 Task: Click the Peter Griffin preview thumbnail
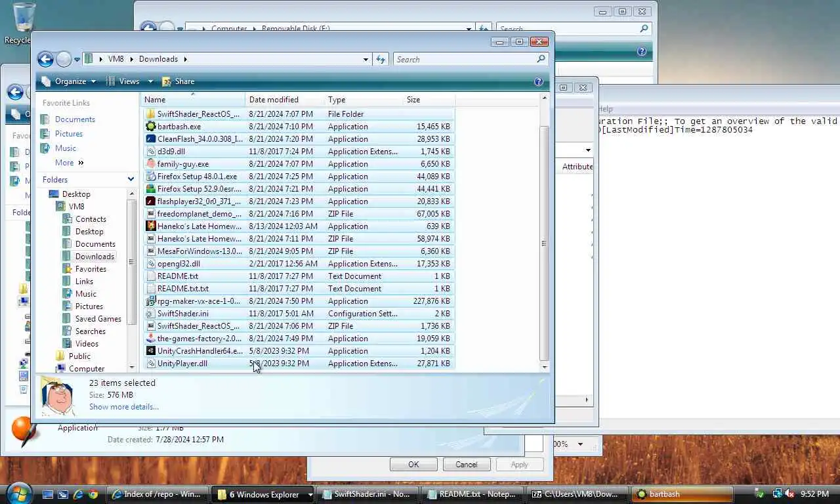pyautogui.click(x=58, y=397)
